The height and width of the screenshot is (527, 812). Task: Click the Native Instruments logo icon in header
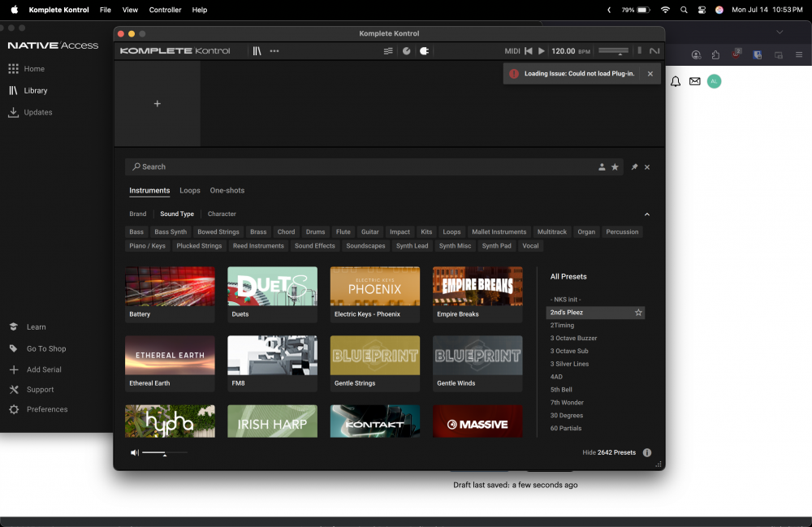point(654,50)
